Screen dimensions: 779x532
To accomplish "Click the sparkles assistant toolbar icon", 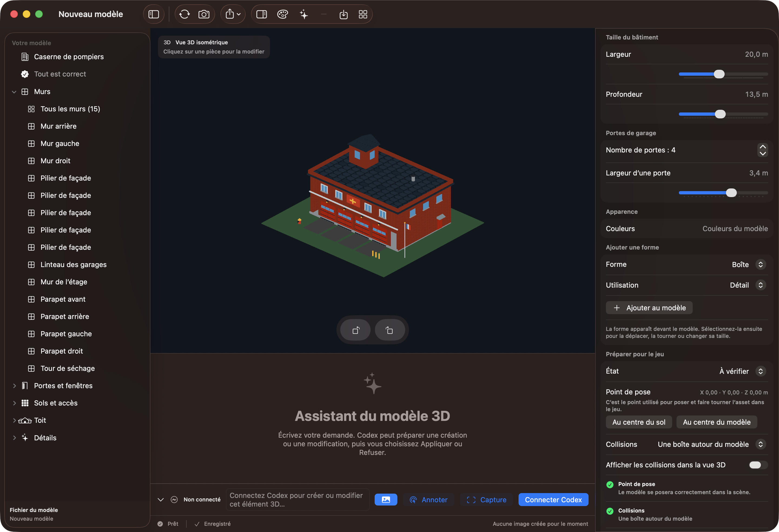I will [304, 14].
